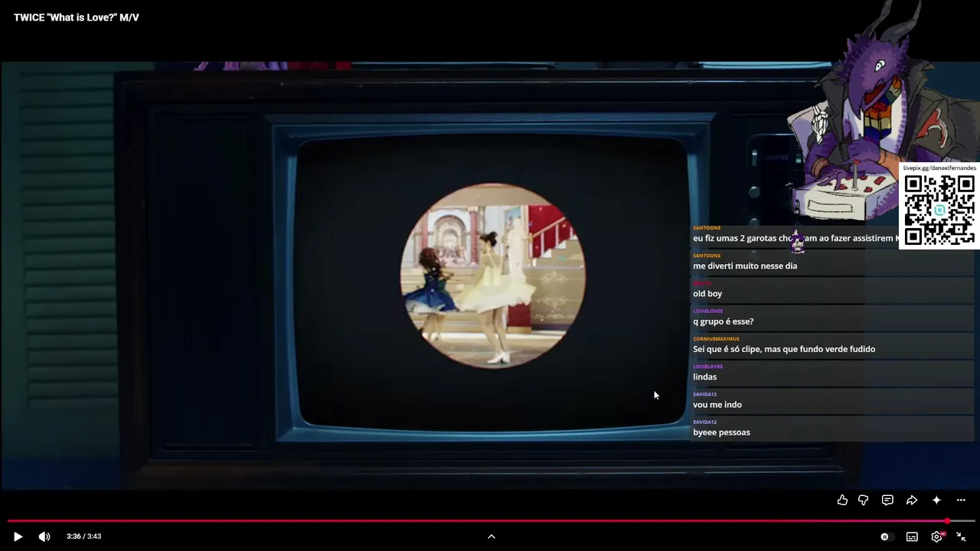Click the chat message "me diverti muito nesse dia"
This screenshot has height=551, width=980.
(x=745, y=266)
